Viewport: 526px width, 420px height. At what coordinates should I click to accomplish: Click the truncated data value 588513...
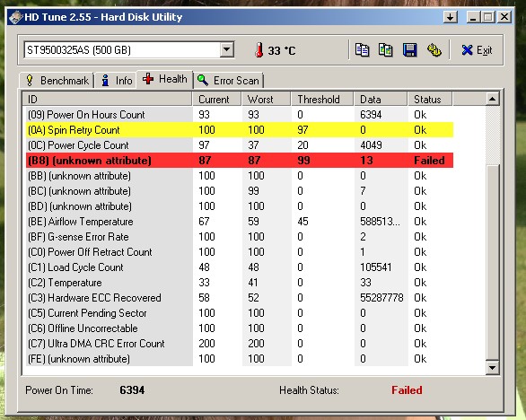click(x=380, y=222)
